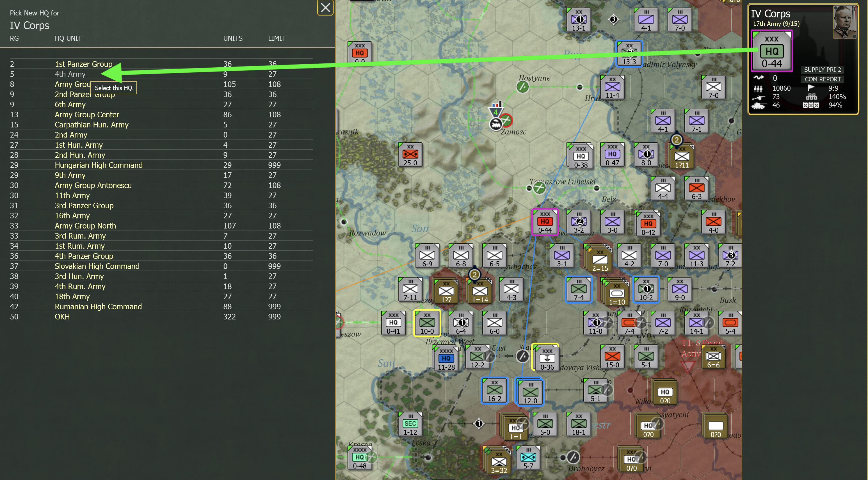
Task: Pick 3rd Panzer Group as HQ
Action: [161, 205]
